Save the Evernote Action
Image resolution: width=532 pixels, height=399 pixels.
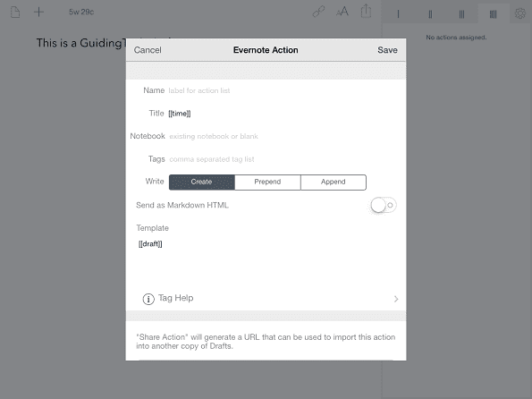point(387,50)
